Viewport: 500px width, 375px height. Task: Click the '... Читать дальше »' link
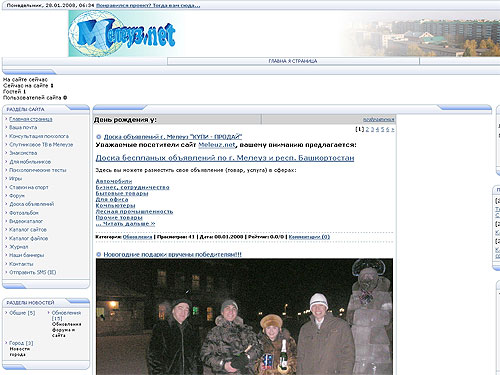pyautogui.click(x=125, y=224)
